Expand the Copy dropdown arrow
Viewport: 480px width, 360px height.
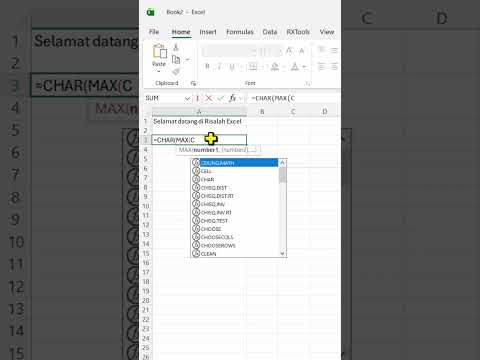pyautogui.click(x=187, y=60)
